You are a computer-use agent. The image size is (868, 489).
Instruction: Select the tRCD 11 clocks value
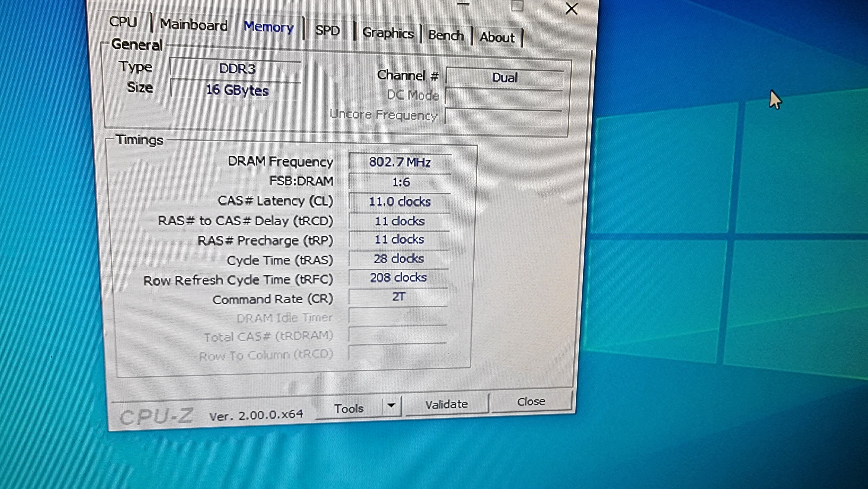400,221
